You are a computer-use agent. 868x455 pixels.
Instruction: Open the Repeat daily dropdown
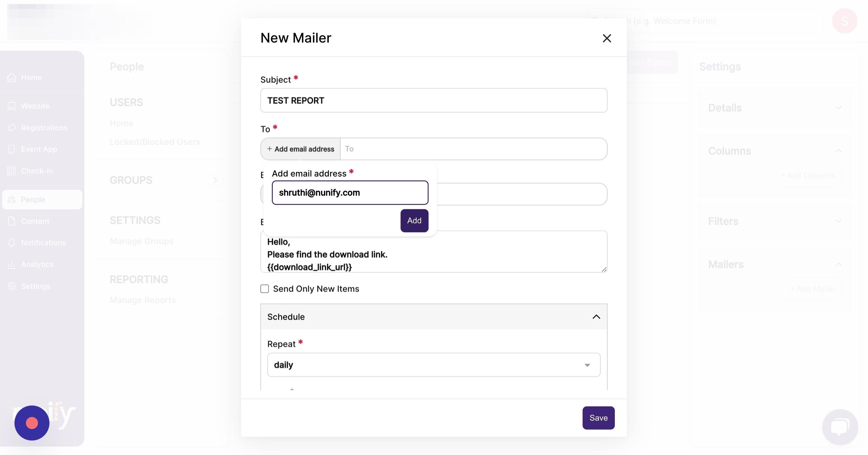(434, 365)
